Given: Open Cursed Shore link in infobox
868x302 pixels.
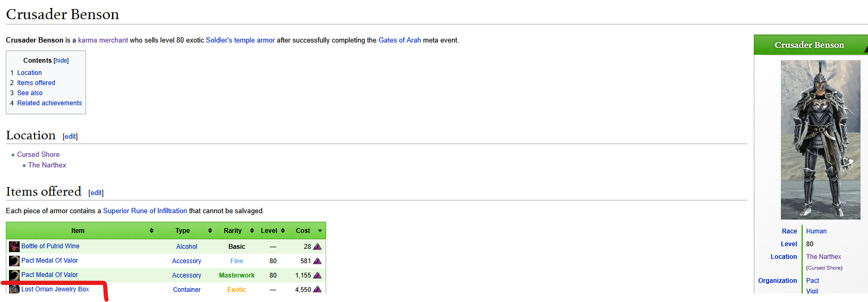Looking at the screenshot, I should tap(824, 268).
